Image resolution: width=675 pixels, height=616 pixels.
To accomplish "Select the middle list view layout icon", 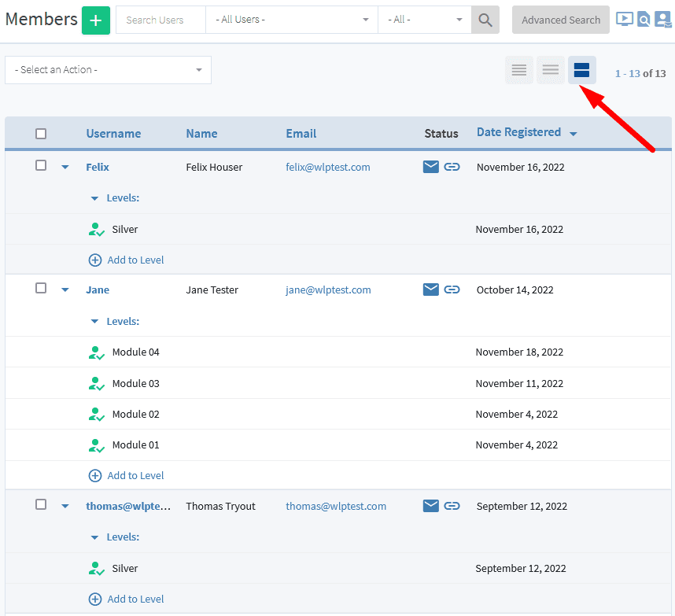I will click(x=550, y=70).
